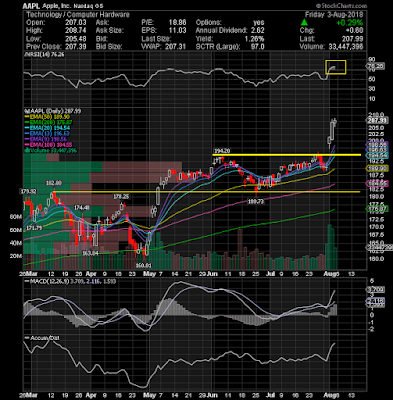Click the VWAP value 207.31

pos(176,47)
